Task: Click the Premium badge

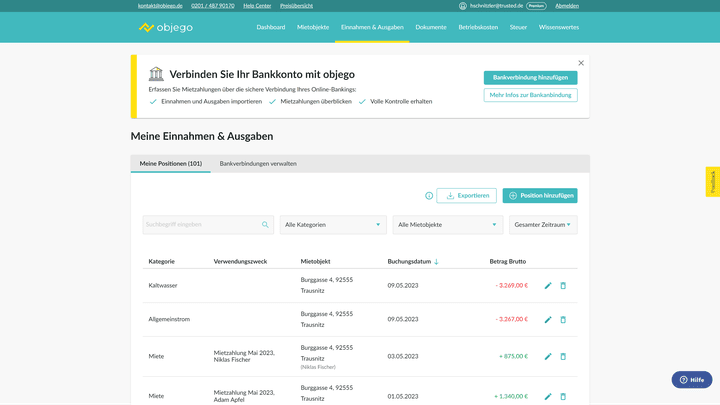Action: (536, 6)
